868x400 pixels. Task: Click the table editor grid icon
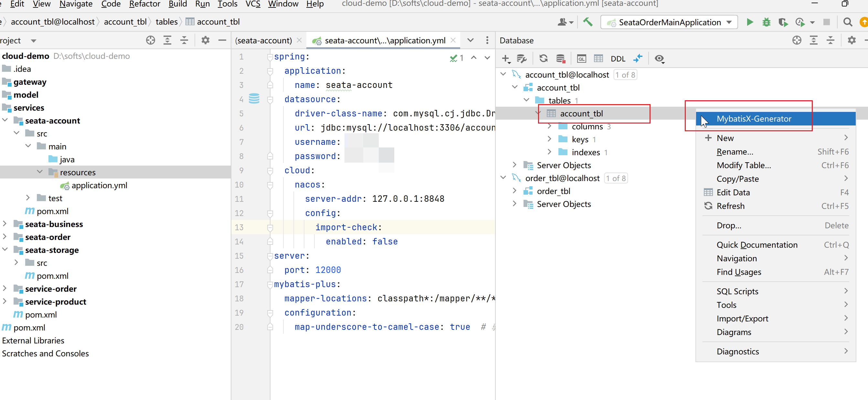click(598, 59)
